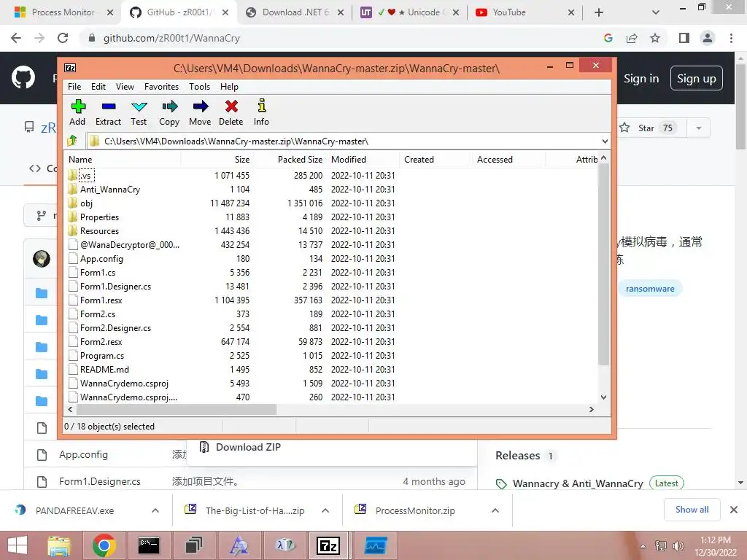
Task: Click scroll down arrow of file list
Action: 603,397
